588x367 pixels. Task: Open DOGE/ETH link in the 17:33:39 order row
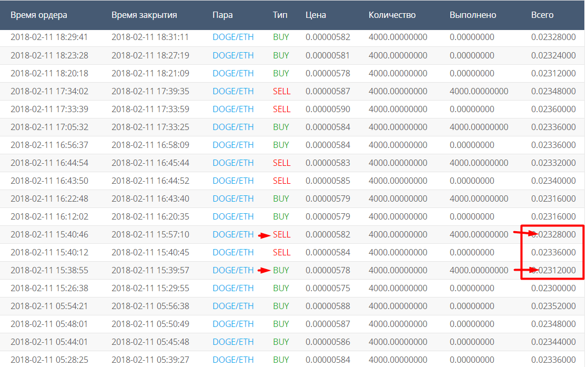click(x=233, y=109)
